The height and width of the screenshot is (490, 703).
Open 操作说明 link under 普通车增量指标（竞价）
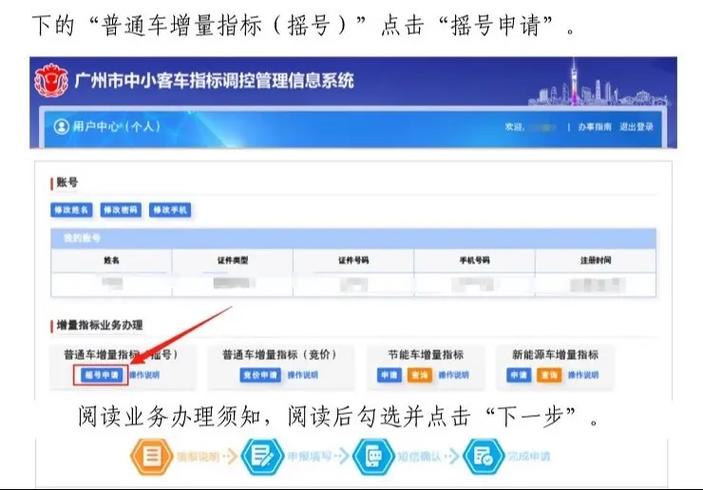pos(303,375)
